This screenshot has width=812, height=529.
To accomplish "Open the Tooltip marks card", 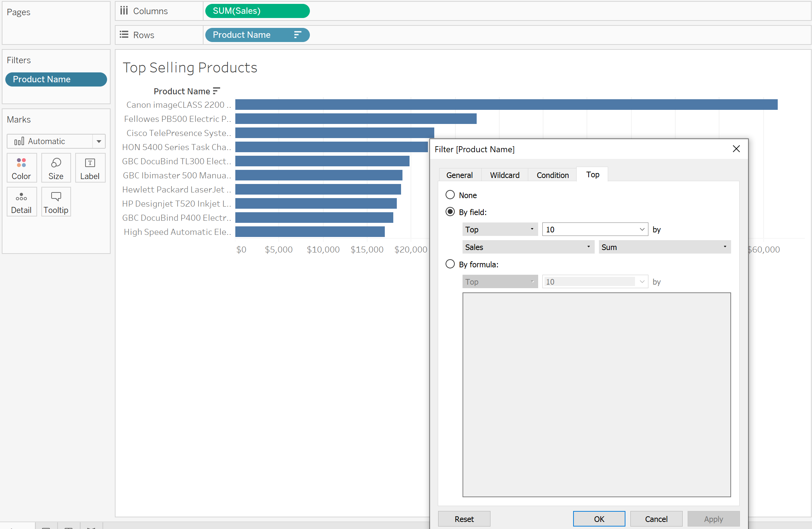I will pyautogui.click(x=56, y=202).
